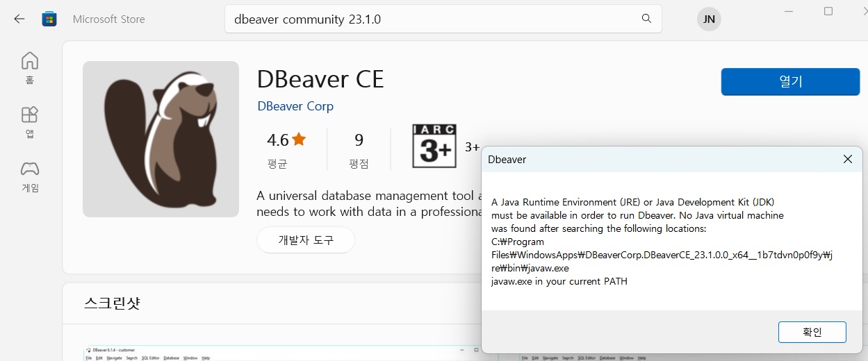Open DBeaver Corp publisher link
Image resolution: width=868 pixels, height=361 pixels.
click(x=295, y=106)
